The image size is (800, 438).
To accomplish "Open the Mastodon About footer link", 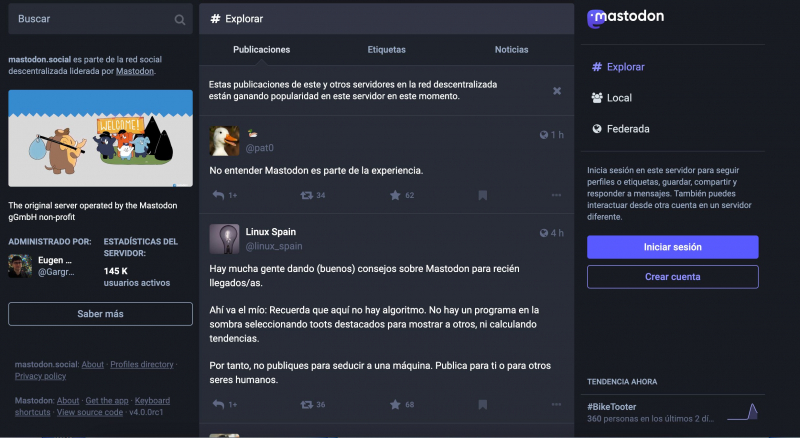I will pyautogui.click(x=68, y=401).
